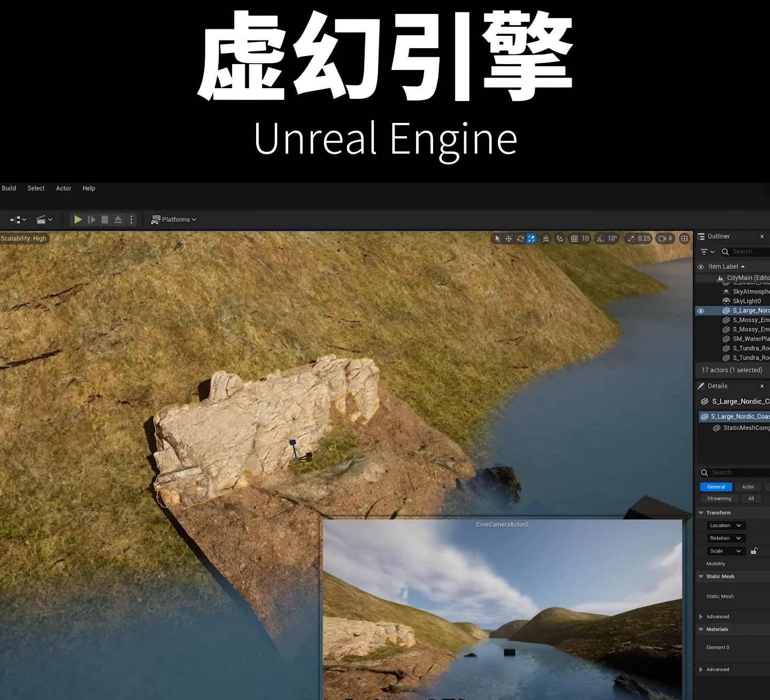Click the Details panel pencil icon
Image resolution: width=770 pixels, height=700 pixels.
point(701,386)
